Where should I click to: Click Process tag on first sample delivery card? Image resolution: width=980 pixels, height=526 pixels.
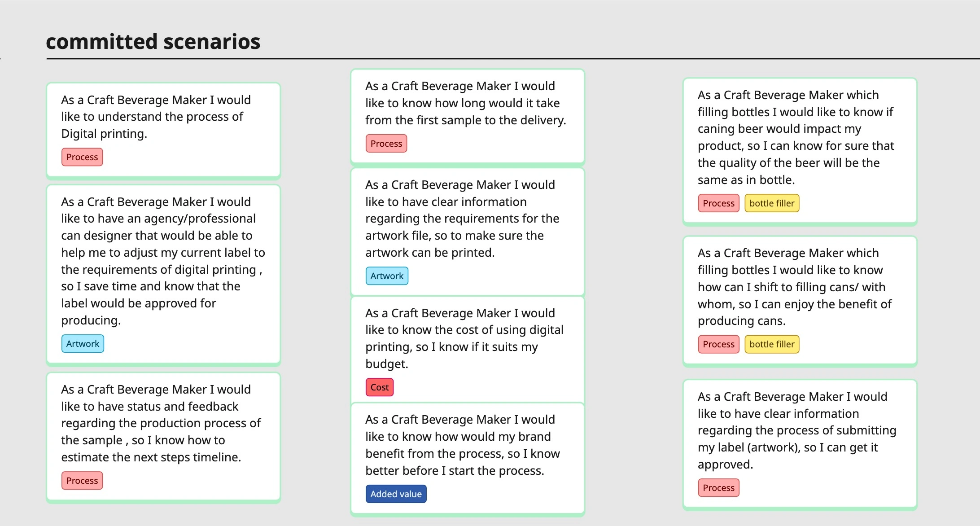click(386, 144)
